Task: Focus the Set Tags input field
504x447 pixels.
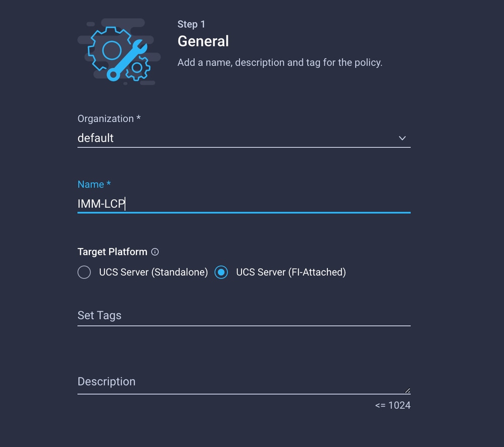Action: [244, 315]
